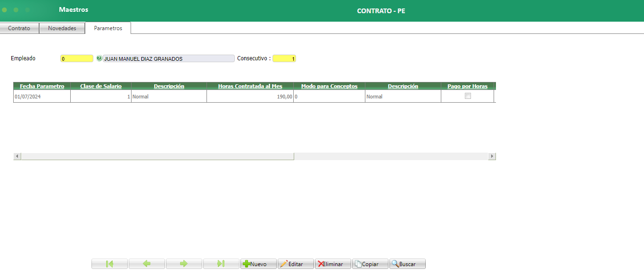The height and width of the screenshot is (276, 644).
Task: Focus the Empleado code field
Action: point(77,58)
